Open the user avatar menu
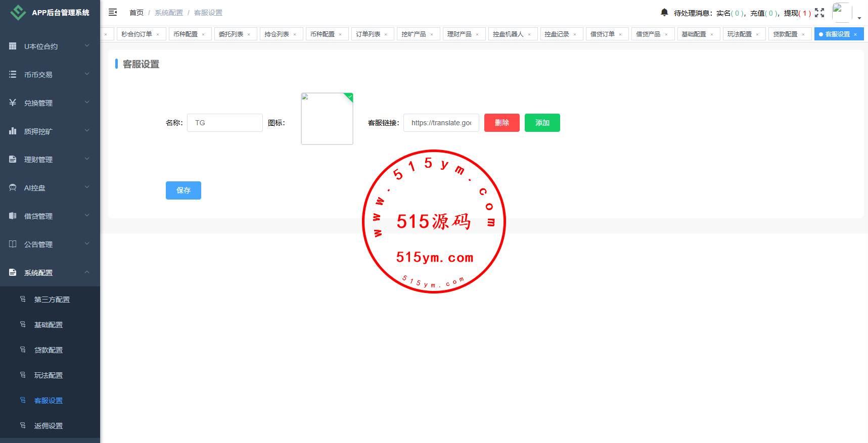The image size is (868, 443). [842, 12]
